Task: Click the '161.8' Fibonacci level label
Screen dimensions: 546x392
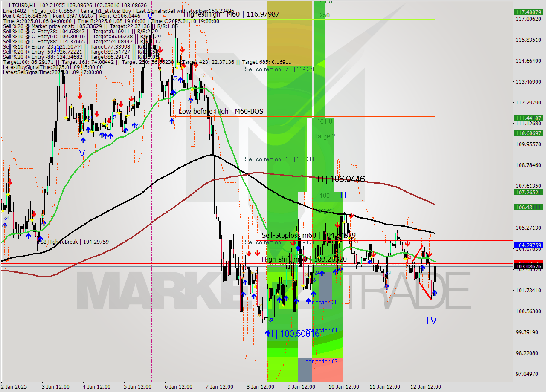Action: point(325,121)
